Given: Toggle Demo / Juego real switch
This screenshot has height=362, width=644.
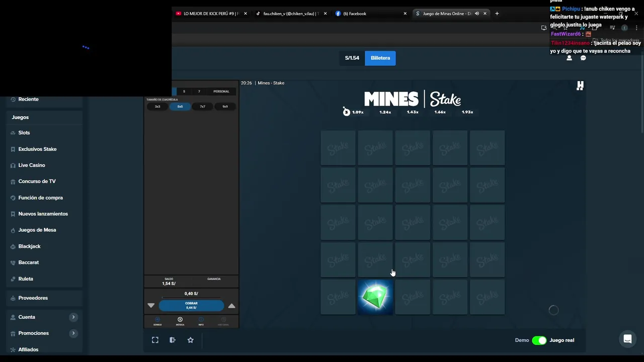Looking at the screenshot, I should 539,340.
